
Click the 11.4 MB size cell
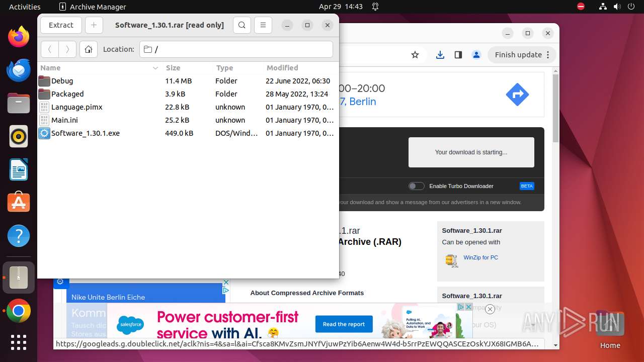(178, 81)
